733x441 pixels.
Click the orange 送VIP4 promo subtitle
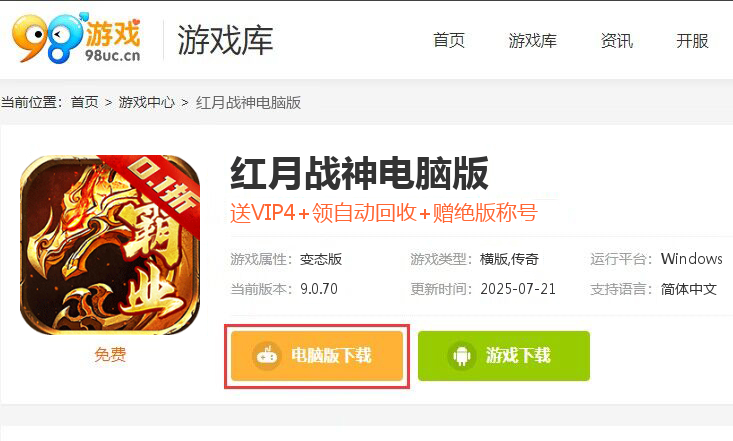(x=384, y=213)
